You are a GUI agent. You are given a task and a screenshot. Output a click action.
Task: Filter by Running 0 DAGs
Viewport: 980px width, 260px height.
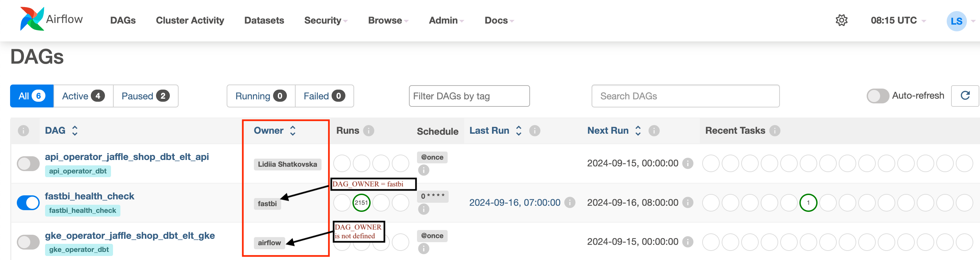(261, 96)
